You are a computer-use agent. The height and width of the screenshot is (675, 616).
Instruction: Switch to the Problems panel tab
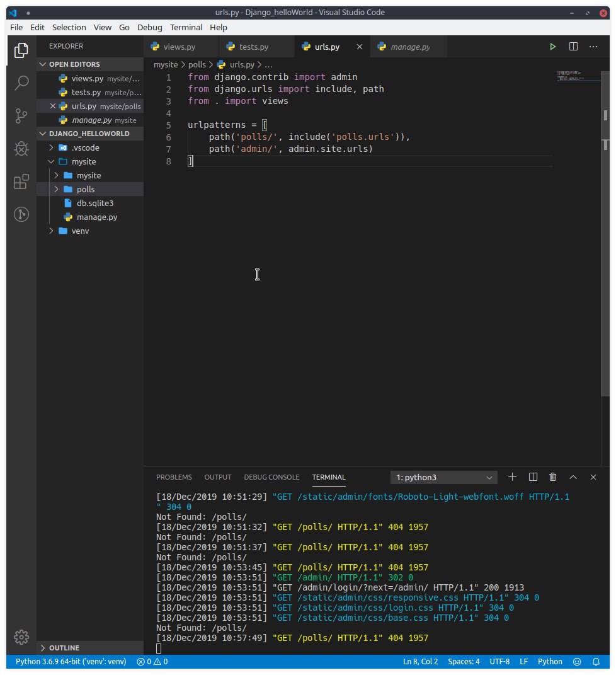coord(174,477)
